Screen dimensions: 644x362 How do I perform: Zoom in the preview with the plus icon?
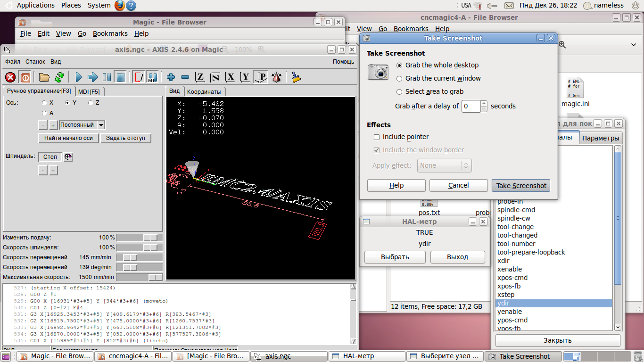coord(171,77)
